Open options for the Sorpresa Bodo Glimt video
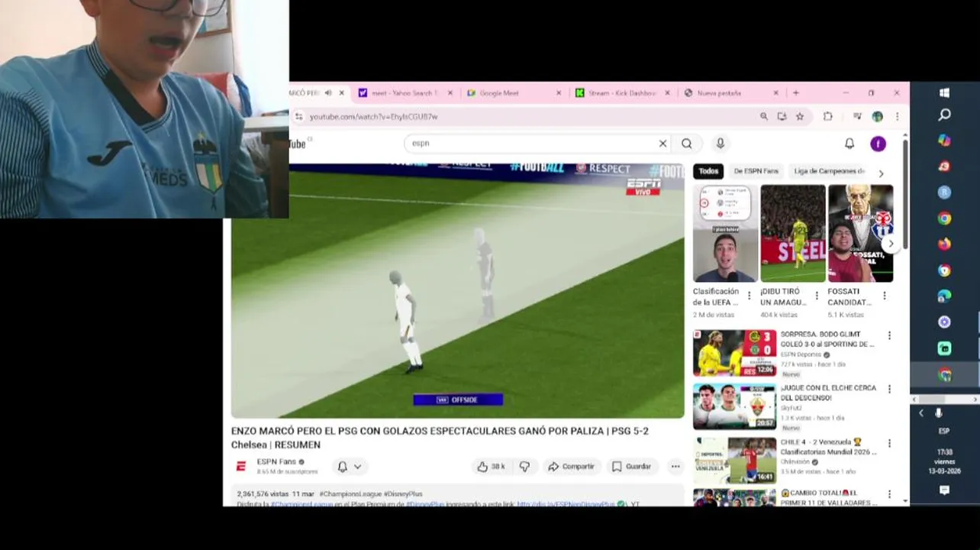Screen dimensions: 980x550 pos(888,335)
